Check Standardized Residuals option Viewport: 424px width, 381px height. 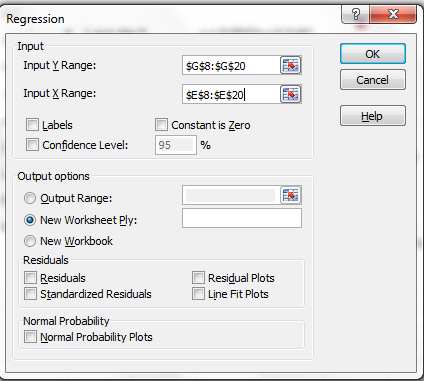pos(30,294)
